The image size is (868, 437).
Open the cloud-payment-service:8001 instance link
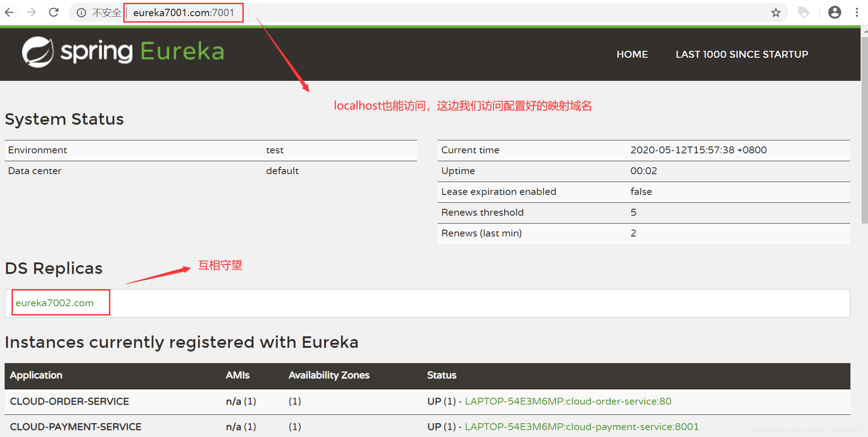[582, 427]
